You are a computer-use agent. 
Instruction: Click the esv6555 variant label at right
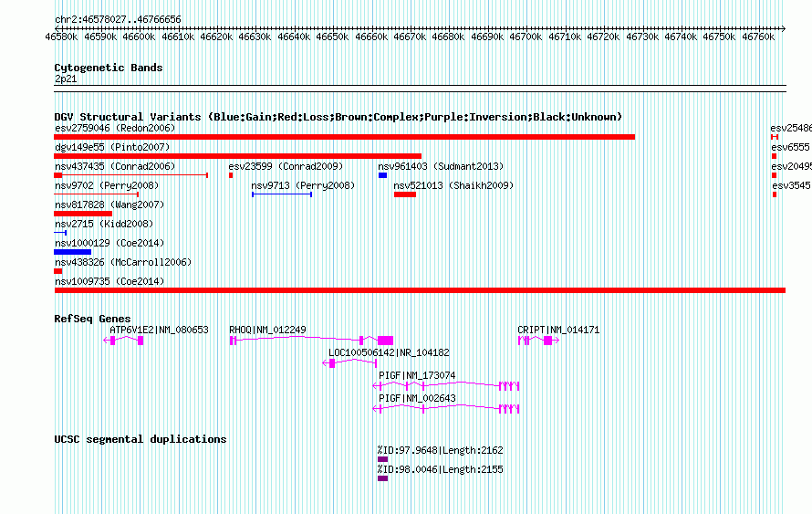[790, 147]
